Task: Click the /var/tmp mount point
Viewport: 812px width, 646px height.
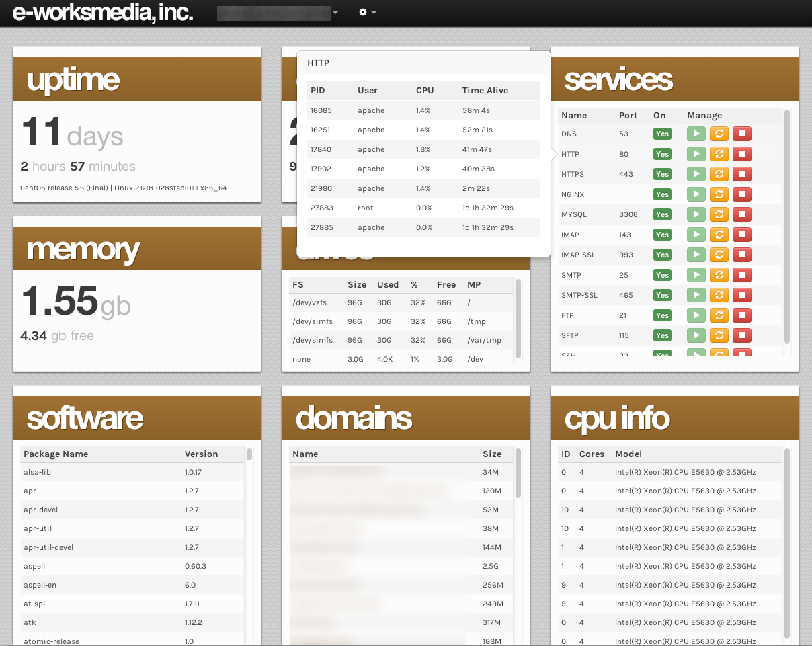Action: 484,340
